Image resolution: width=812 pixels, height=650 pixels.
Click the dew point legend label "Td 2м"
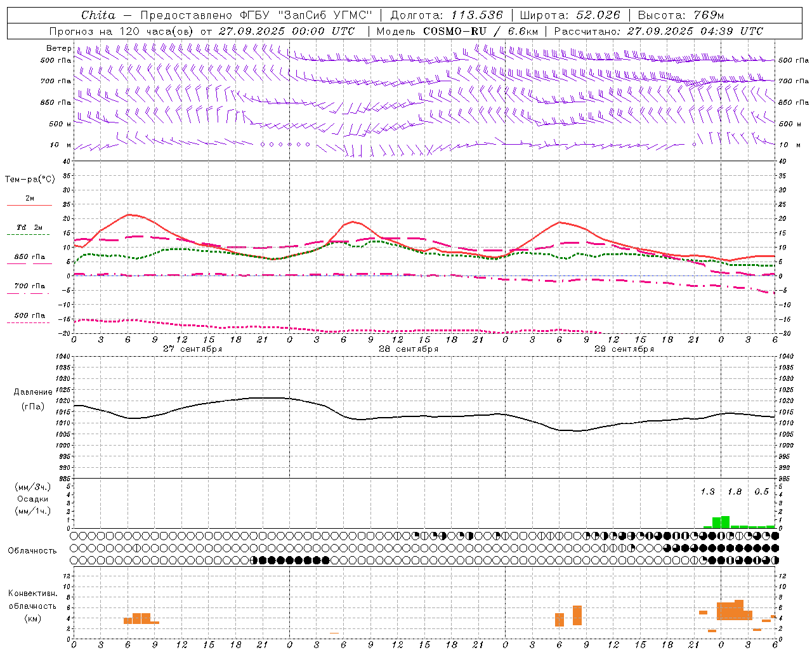[30, 227]
